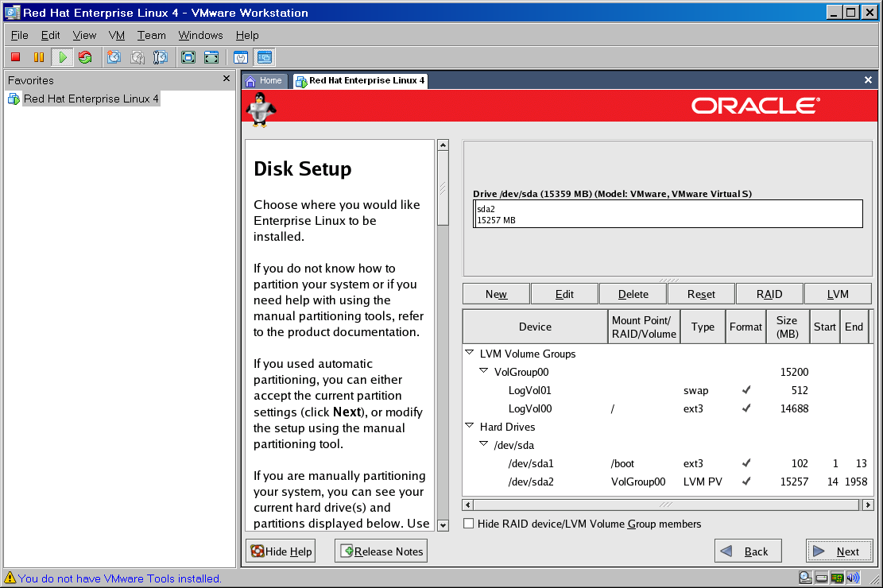Open the File menu
Image resolution: width=883 pixels, height=588 pixels.
point(20,35)
